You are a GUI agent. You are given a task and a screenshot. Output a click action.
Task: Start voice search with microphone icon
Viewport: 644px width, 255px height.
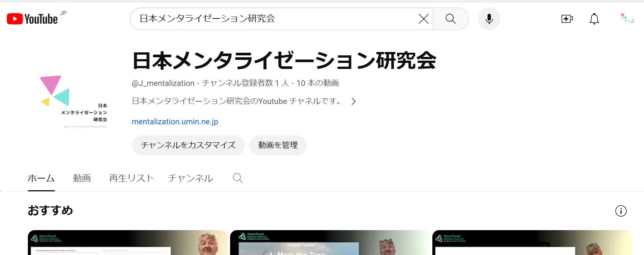[x=489, y=19]
